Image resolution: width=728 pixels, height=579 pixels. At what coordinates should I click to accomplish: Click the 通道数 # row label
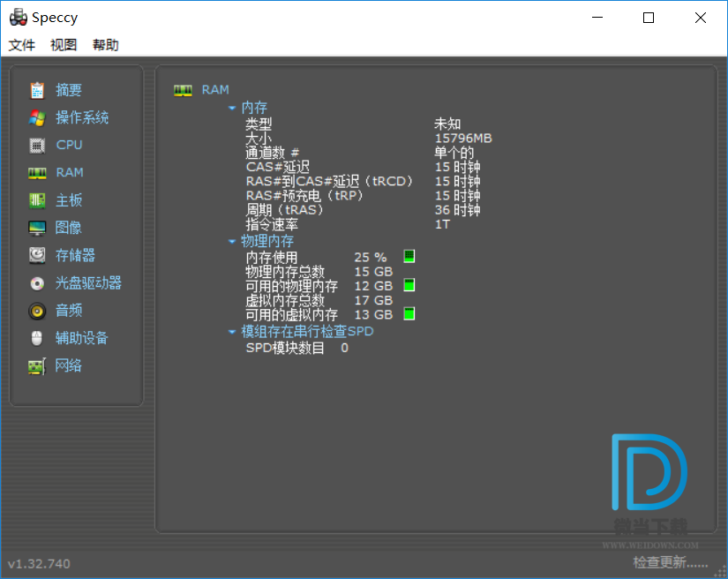(x=272, y=153)
